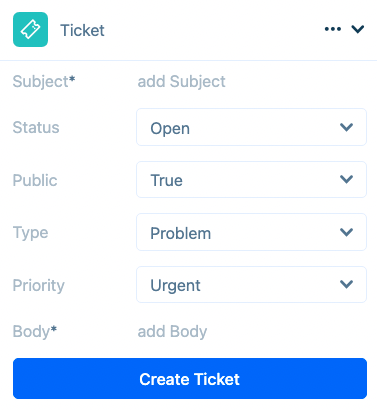
Task: Click the Ticket panel title text
Action: (82, 30)
